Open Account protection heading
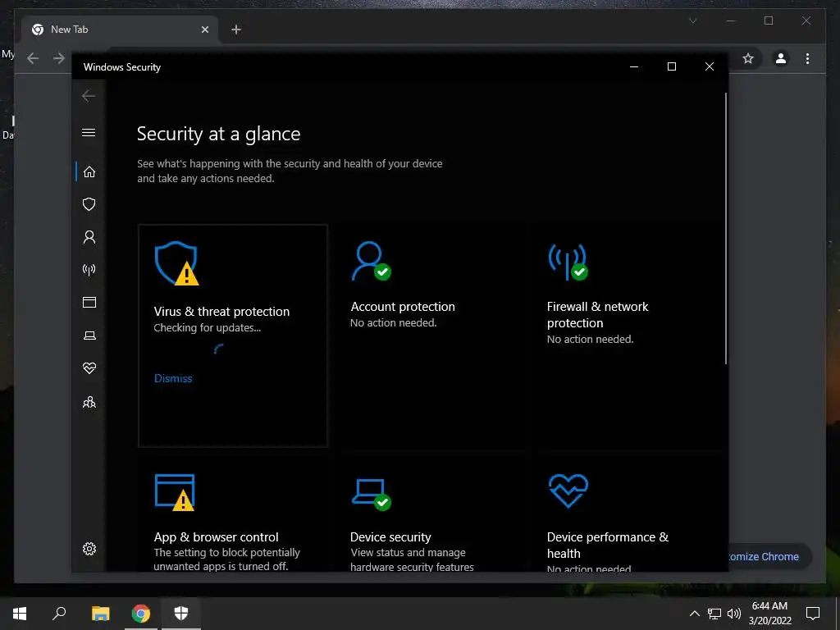This screenshot has width=840, height=630. coord(403,307)
